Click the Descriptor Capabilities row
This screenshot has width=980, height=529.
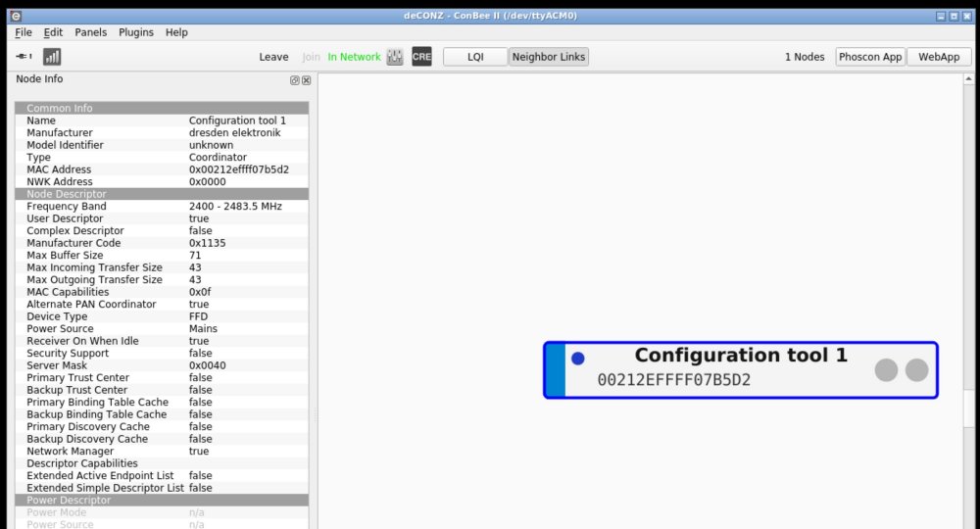pyautogui.click(x=162, y=462)
